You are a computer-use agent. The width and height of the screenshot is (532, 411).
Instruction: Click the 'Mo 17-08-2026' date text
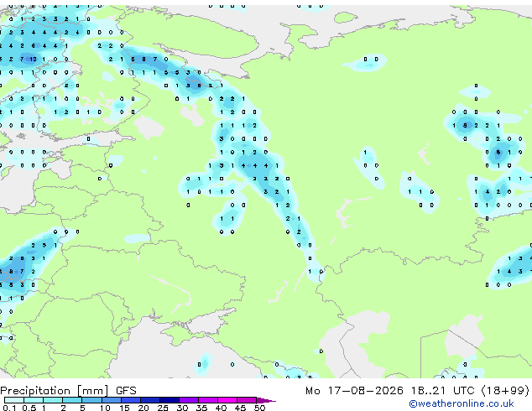point(354,391)
